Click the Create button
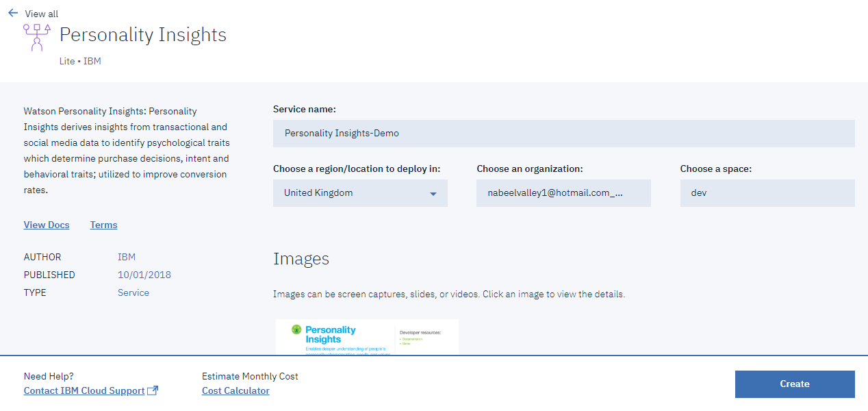 coord(794,384)
